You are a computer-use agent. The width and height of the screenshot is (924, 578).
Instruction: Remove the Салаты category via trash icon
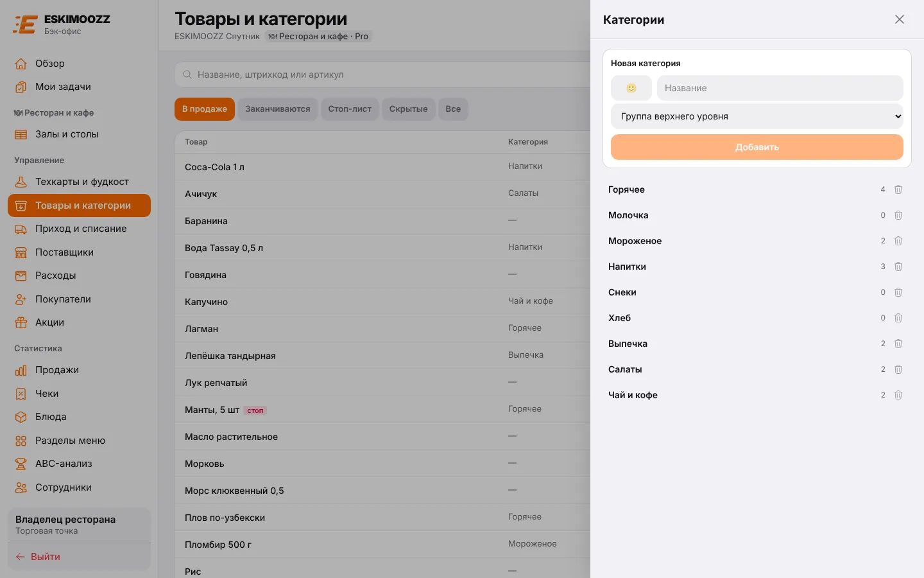tap(898, 369)
